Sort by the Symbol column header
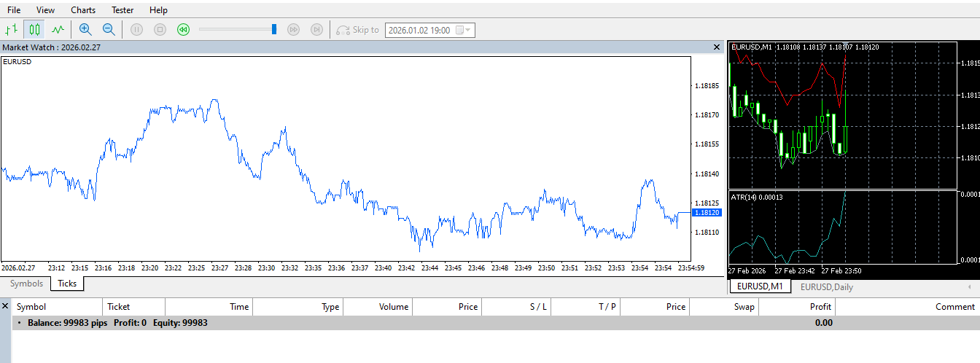The width and height of the screenshot is (980, 363). click(x=56, y=307)
